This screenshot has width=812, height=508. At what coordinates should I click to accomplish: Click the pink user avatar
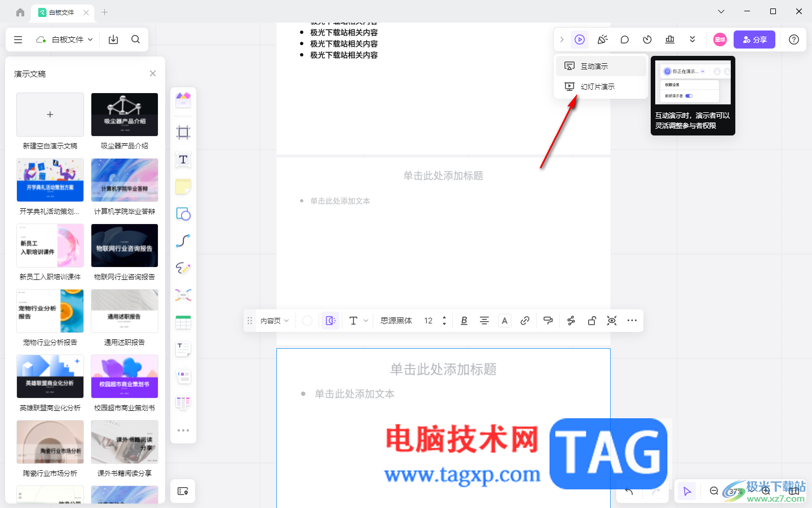720,40
